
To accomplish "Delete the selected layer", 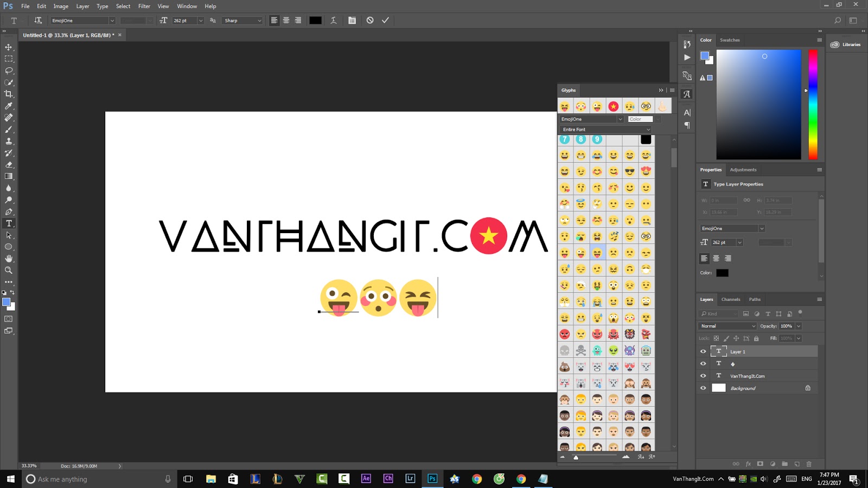I will [809, 464].
